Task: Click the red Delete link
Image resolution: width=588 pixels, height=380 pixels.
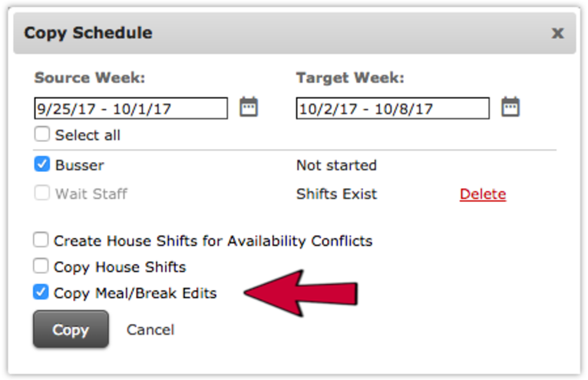Action: pos(483,194)
